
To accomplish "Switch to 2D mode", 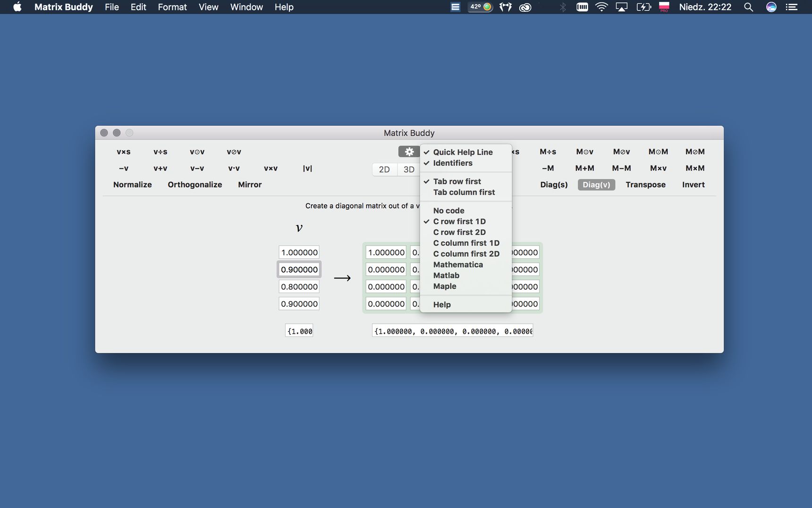I will click(384, 170).
